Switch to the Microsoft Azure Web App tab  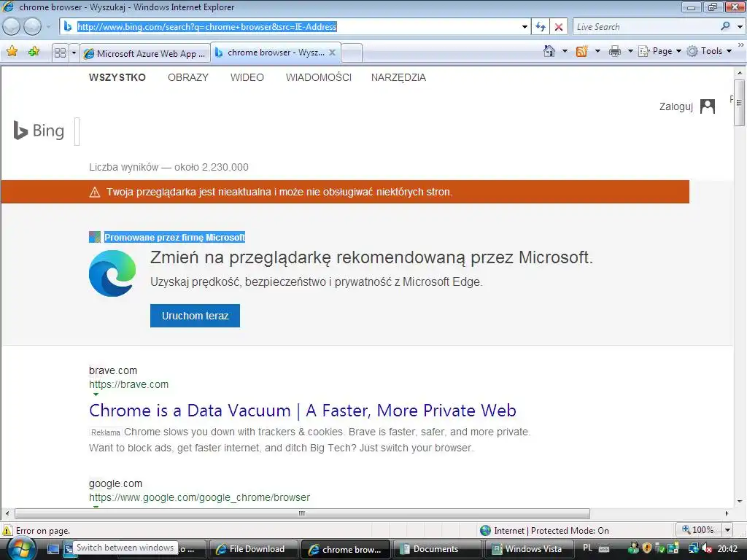coord(145,53)
